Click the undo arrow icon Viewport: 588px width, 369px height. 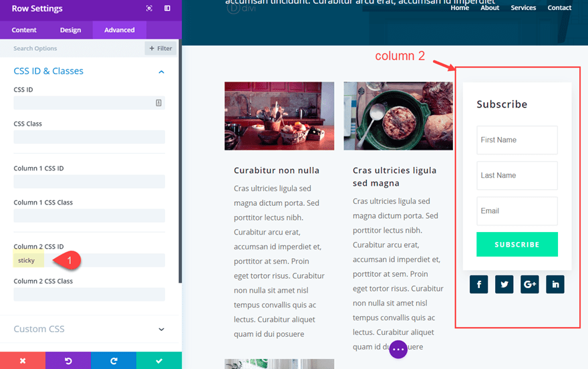pyautogui.click(x=68, y=360)
